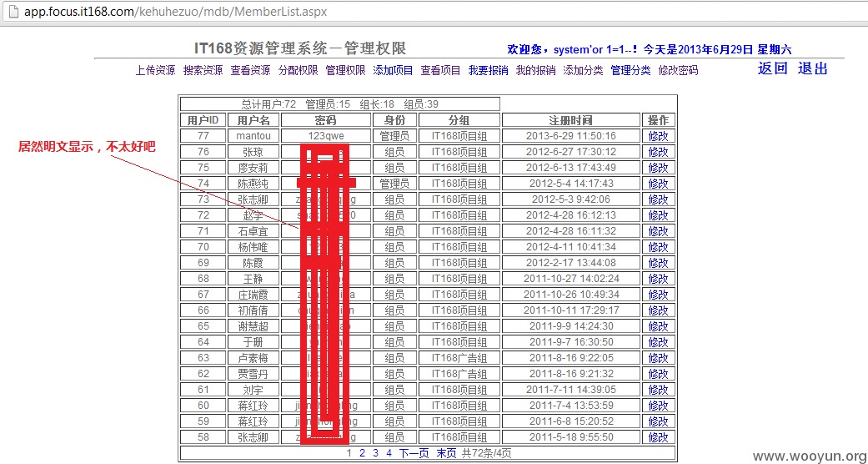Click 修改 for user ID 62

coord(659,374)
